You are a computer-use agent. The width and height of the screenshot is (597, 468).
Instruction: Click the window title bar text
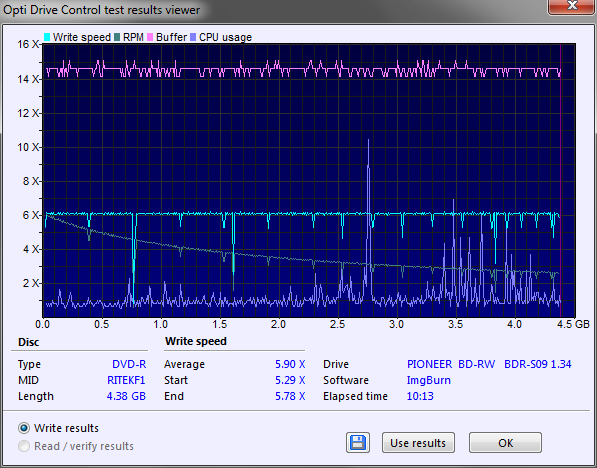coord(101,10)
